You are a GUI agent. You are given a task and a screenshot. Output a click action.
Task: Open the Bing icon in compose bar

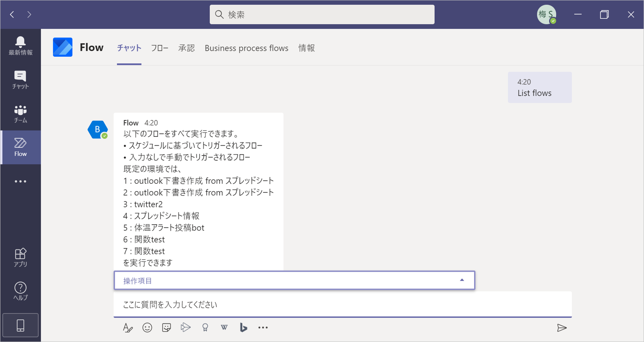[x=243, y=328]
